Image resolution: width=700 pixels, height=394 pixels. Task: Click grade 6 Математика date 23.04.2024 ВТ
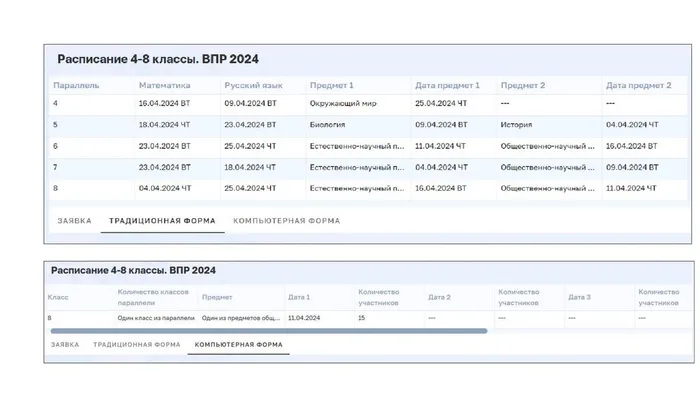coord(164,146)
